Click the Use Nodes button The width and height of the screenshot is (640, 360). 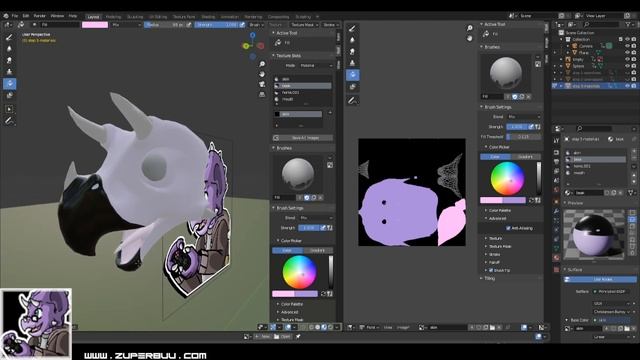(600, 280)
